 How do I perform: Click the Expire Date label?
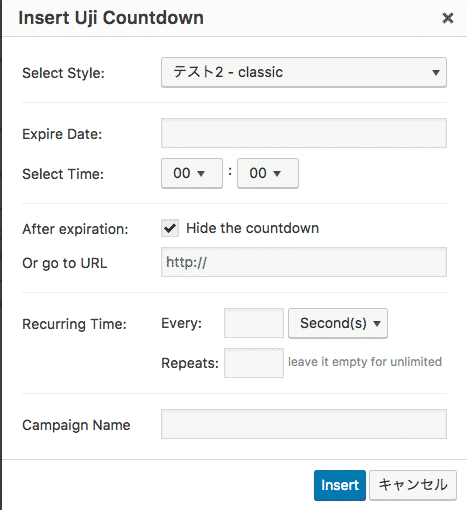(62, 134)
